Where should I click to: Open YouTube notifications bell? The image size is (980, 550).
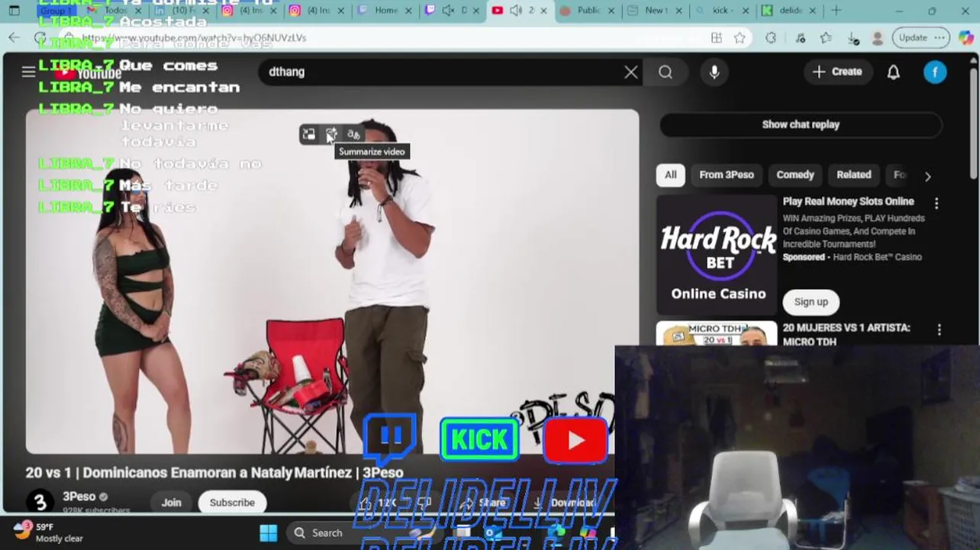coord(893,72)
